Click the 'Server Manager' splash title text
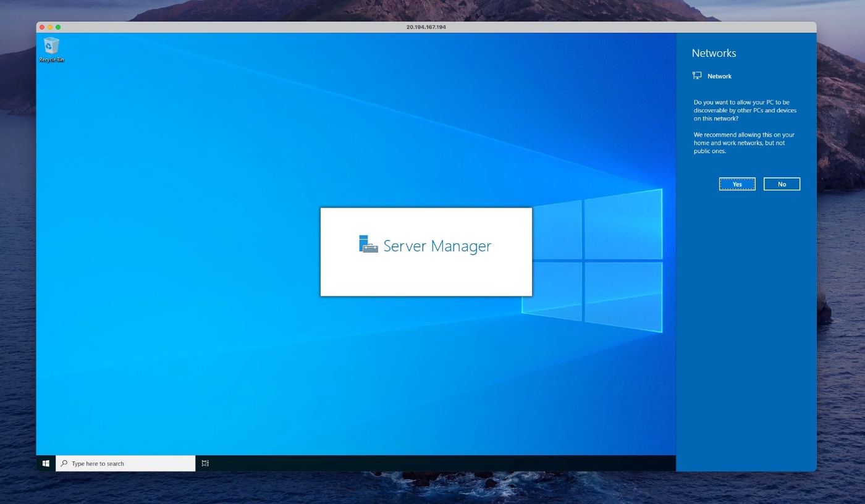This screenshot has height=504, width=865. tap(437, 246)
